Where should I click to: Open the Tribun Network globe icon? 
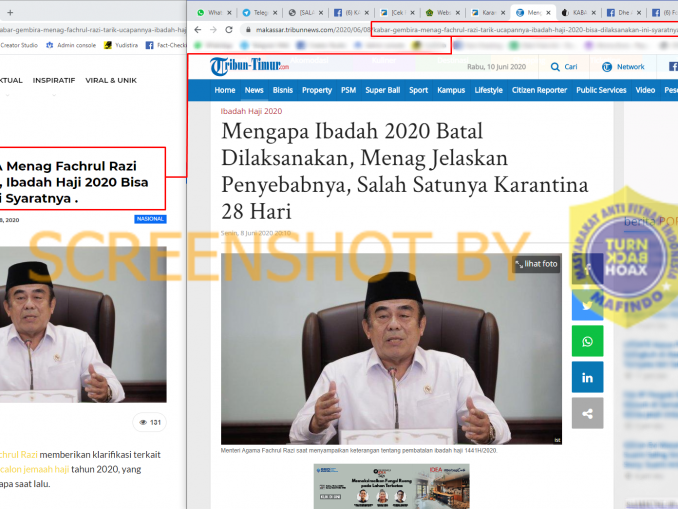[607, 67]
